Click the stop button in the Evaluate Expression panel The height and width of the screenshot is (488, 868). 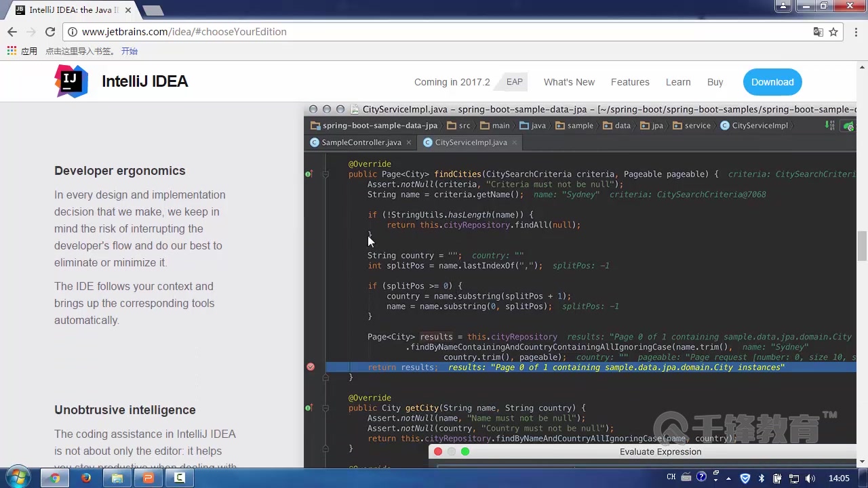click(437, 451)
